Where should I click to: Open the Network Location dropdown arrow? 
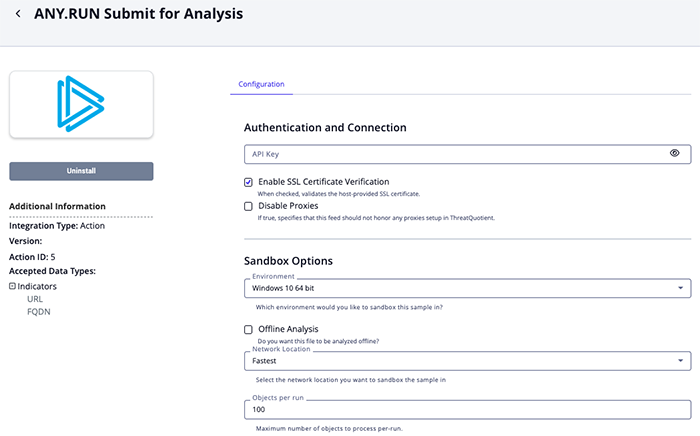(x=680, y=360)
